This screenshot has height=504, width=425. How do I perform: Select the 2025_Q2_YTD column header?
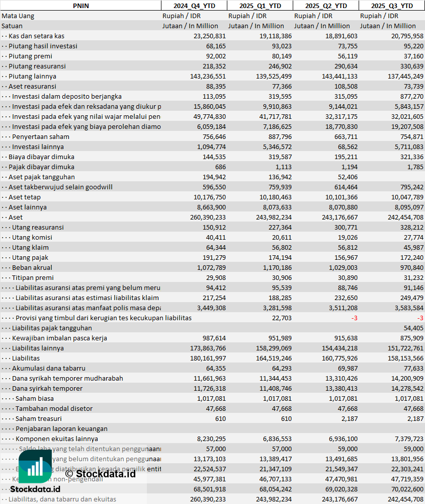coord(326,6)
